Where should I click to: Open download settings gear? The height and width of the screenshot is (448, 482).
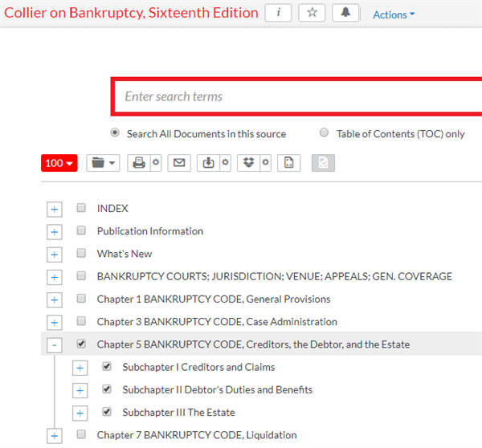coord(225,162)
